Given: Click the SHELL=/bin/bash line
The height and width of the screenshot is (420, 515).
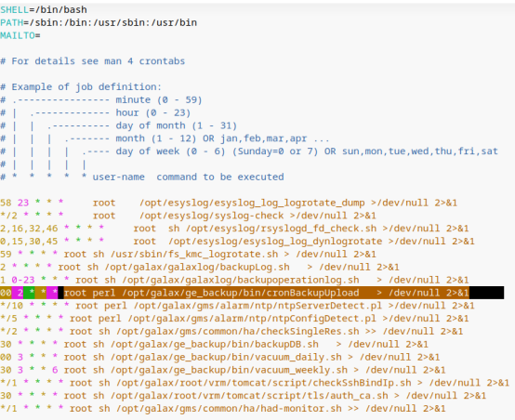Looking at the screenshot, I should 44,10.
